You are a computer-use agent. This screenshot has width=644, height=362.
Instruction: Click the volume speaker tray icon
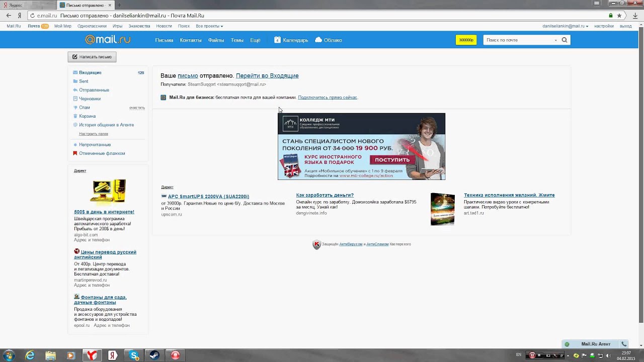[608, 355]
